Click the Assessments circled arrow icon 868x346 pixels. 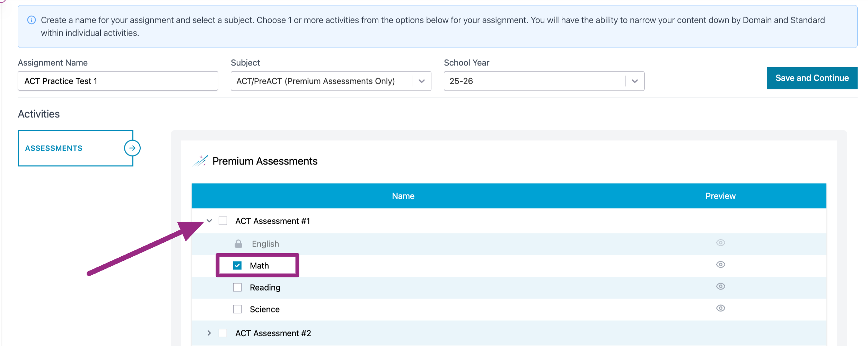(132, 148)
